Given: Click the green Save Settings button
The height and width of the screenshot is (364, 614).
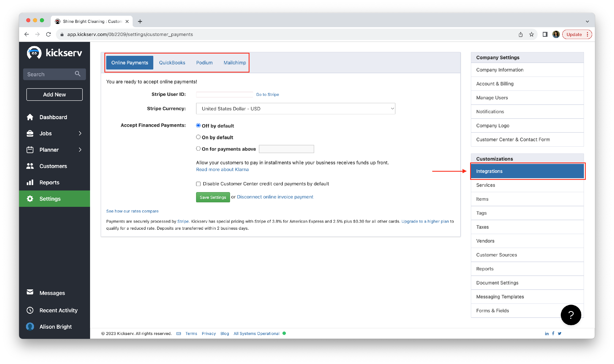Looking at the screenshot, I should click(213, 197).
